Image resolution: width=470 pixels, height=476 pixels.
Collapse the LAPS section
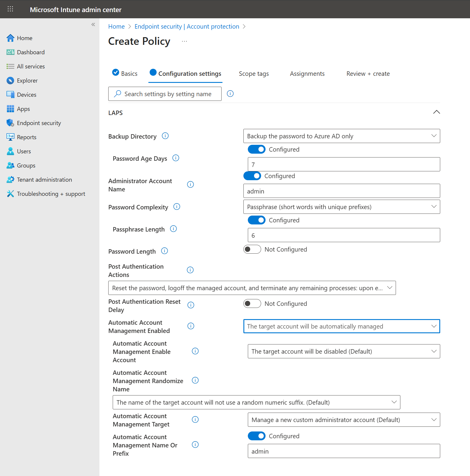tap(436, 112)
